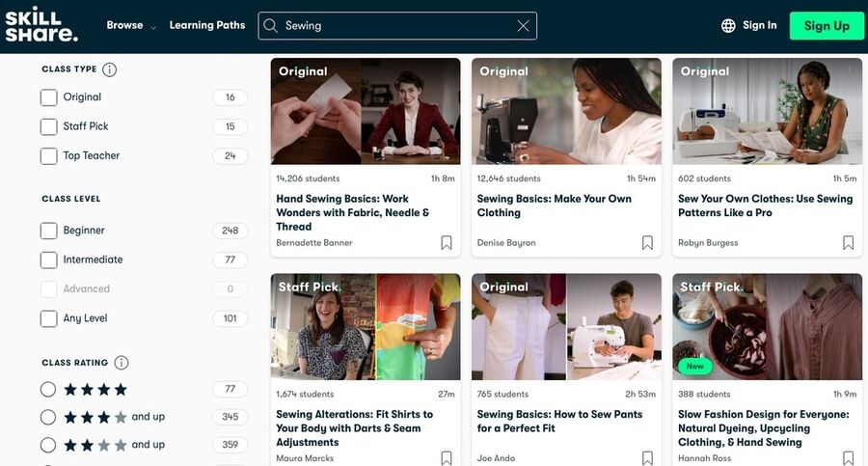Open the language globe icon

(728, 25)
